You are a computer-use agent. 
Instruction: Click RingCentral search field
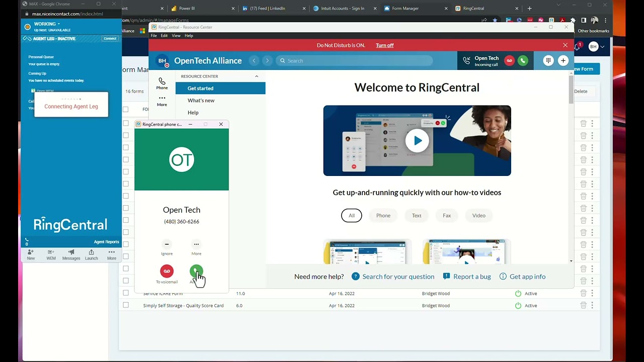click(354, 61)
